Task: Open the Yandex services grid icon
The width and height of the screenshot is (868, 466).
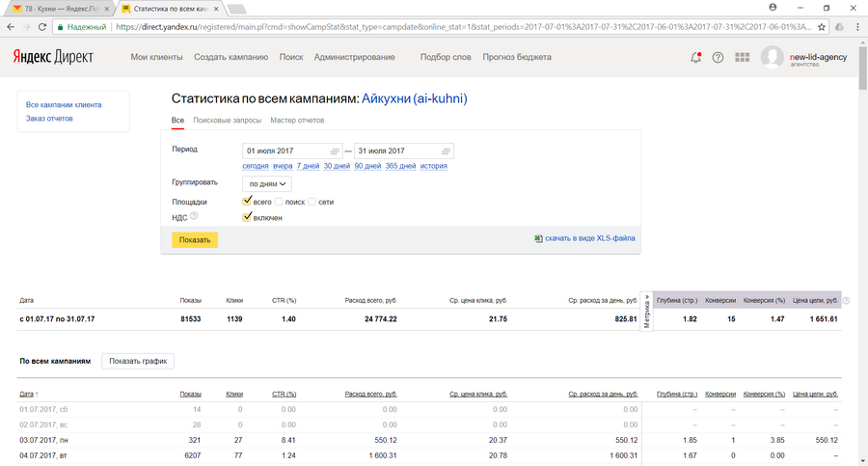Action: [742, 57]
